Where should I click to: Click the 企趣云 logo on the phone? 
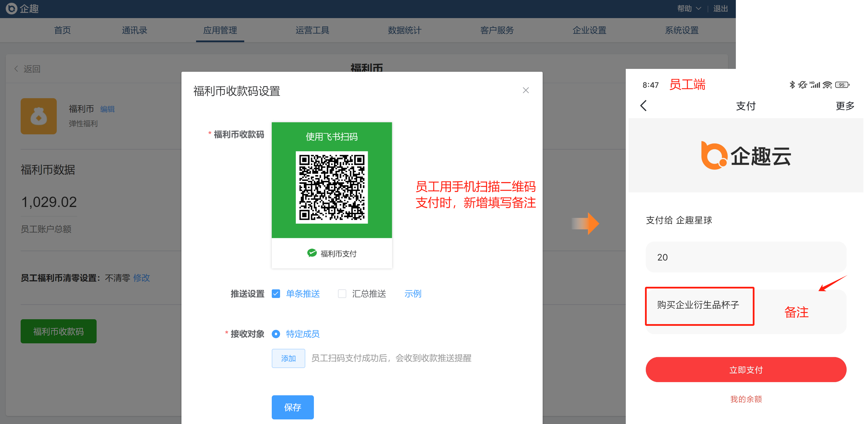[x=746, y=156]
